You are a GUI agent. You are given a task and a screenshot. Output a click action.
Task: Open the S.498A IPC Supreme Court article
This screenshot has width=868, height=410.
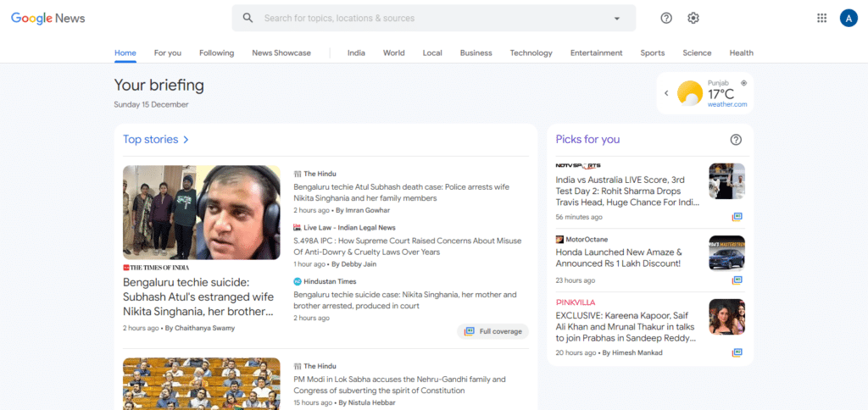(x=408, y=247)
